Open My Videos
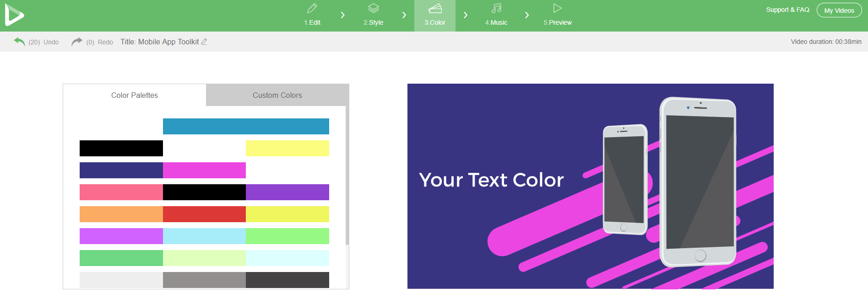Screen dimensions: 868x304 pyautogui.click(x=839, y=10)
